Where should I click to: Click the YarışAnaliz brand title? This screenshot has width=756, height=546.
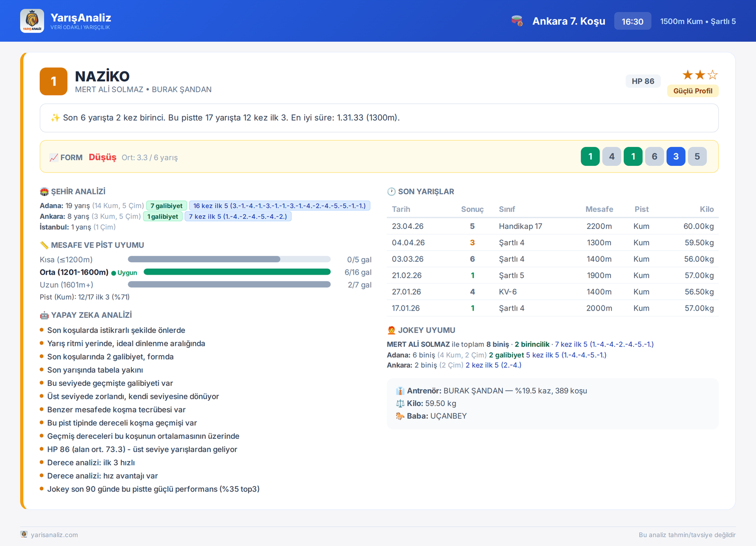(x=81, y=17)
